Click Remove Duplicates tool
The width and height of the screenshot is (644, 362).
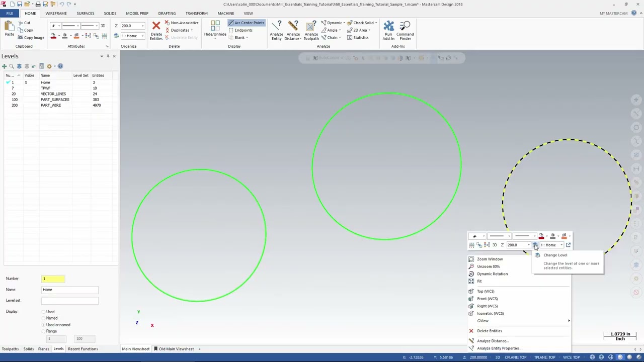(x=180, y=30)
